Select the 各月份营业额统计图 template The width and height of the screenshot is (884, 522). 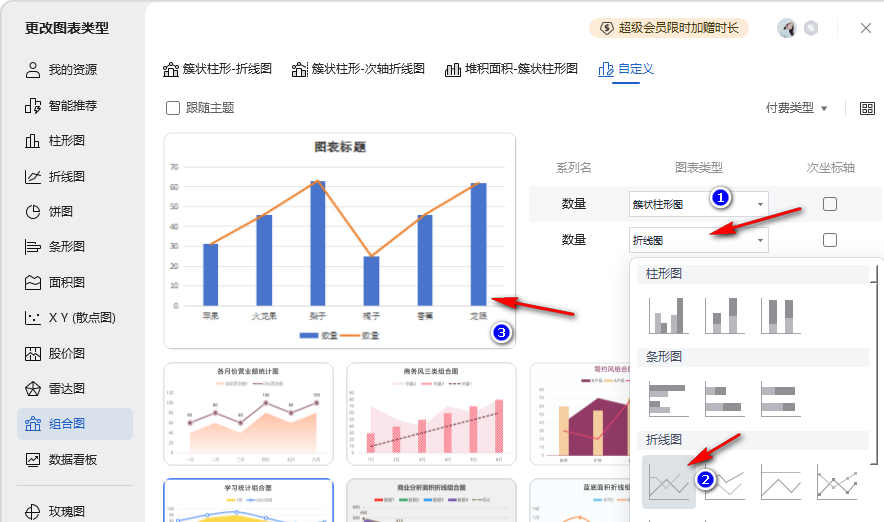tap(249, 414)
